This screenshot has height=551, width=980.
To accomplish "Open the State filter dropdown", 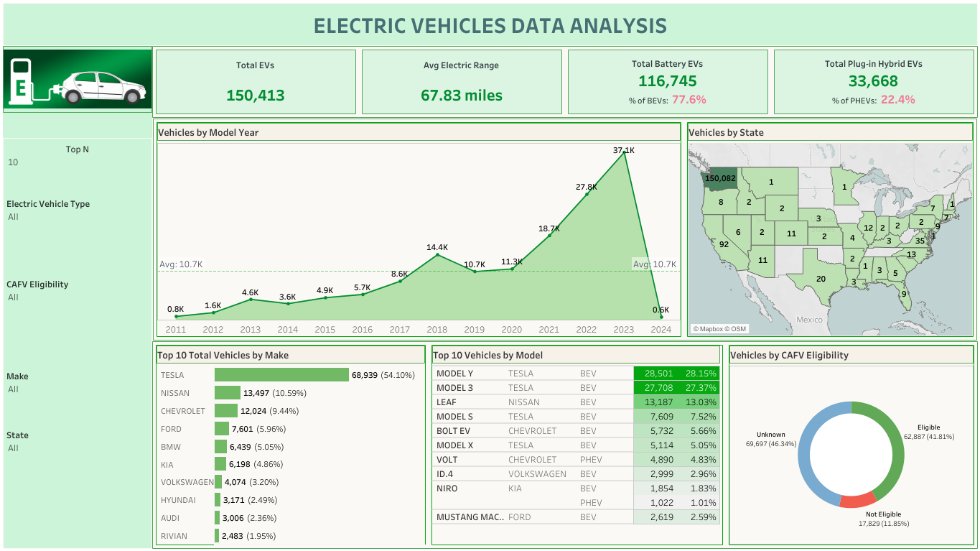I will point(78,448).
